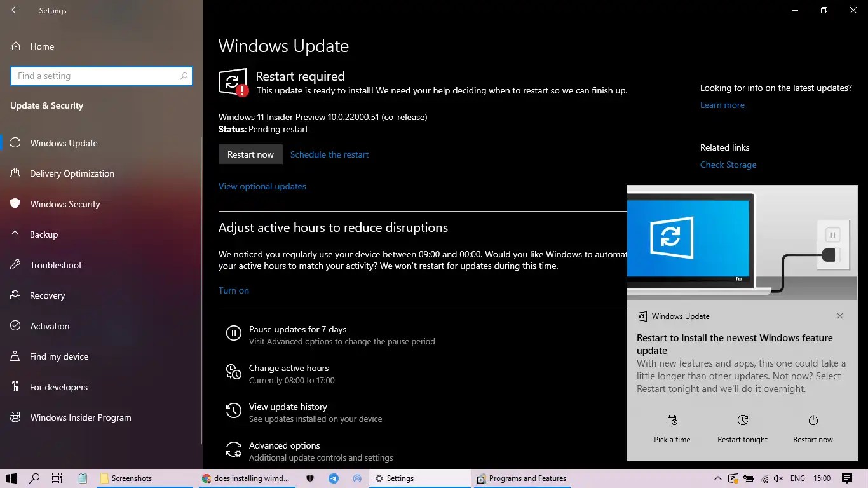This screenshot has height=488, width=868.
Task: Open the For developers sidebar icon
Action: pos(16,387)
